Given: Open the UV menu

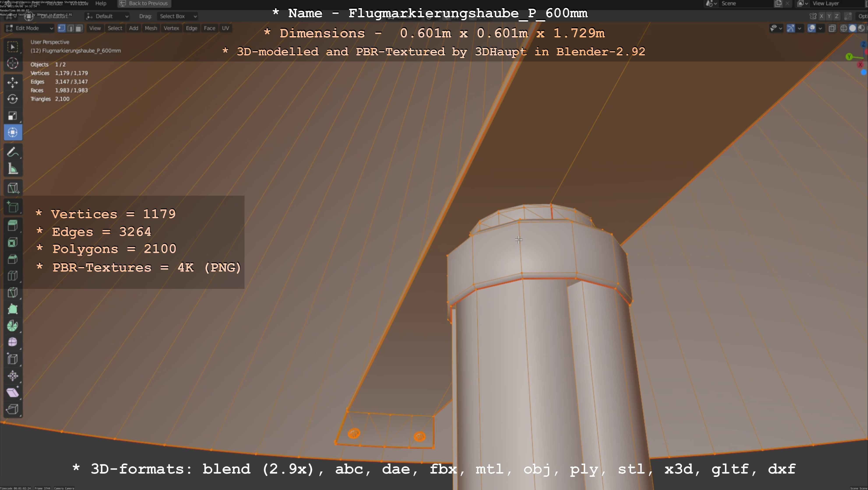Looking at the screenshot, I should click(x=225, y=28).
